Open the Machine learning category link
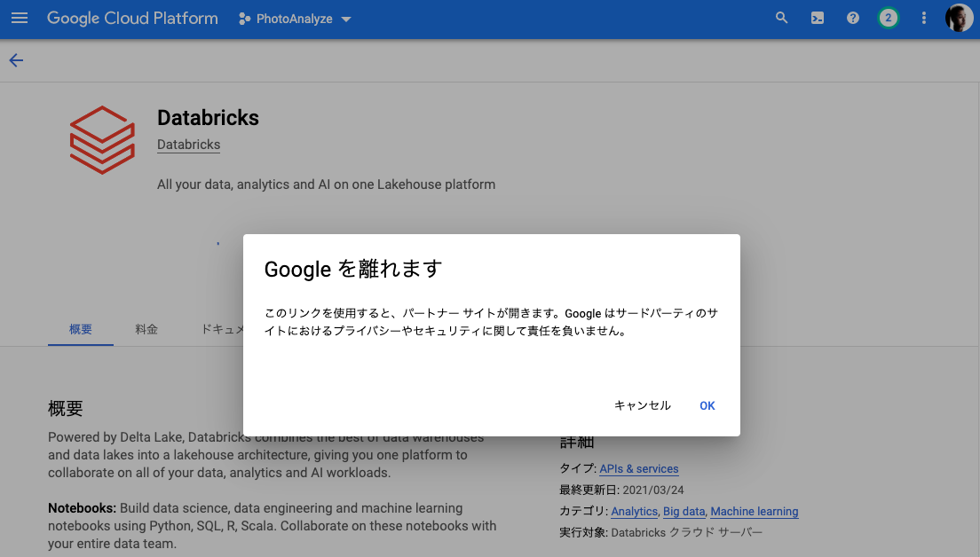This screenshot has width=980, height=557. pyautogui.click(x=755, y=512)
